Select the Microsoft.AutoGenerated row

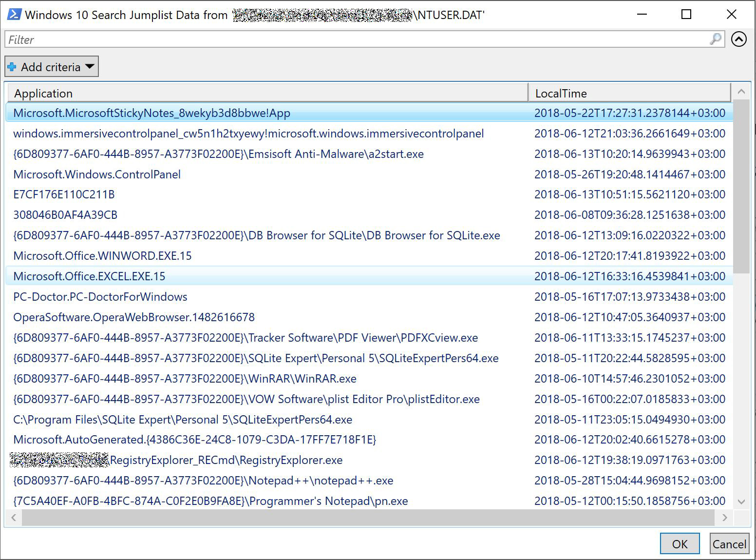pos(369,440)
